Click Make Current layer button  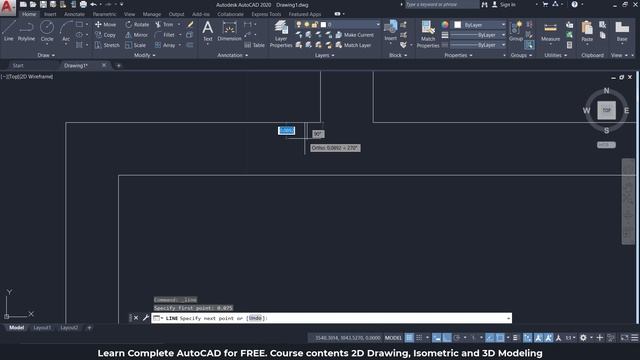click(x=354, y=35)
